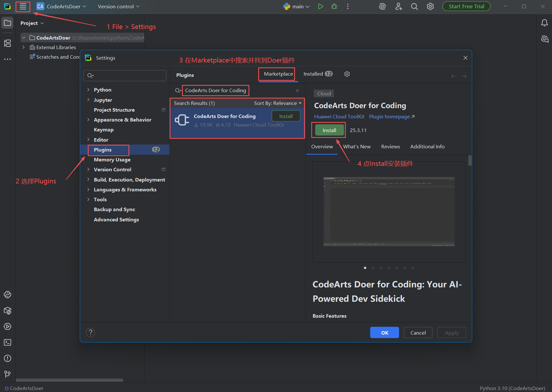
Task: Open the plugins manage gear icon
Action: click(x=347, y=74)
